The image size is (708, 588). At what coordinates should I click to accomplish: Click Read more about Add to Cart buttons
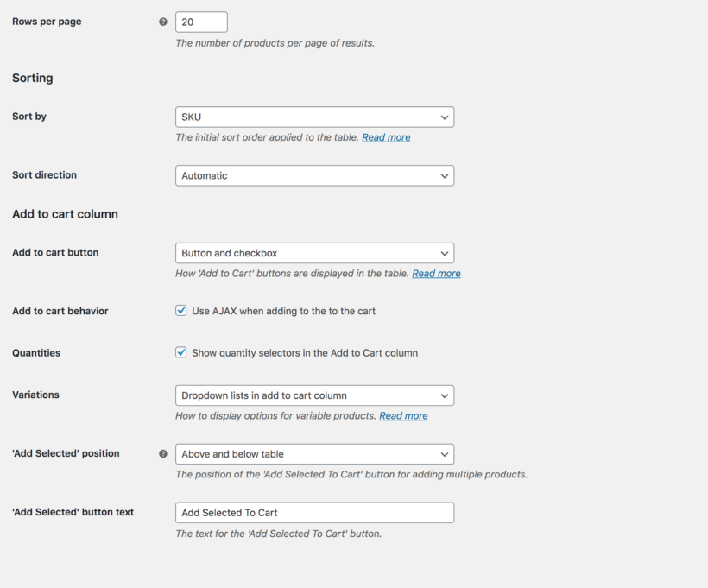tap(436, 273)
